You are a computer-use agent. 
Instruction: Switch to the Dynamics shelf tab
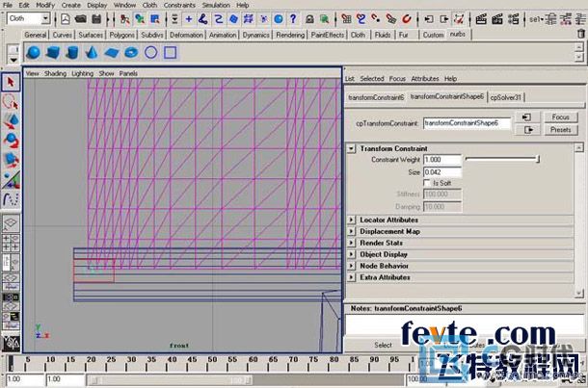(x=255, y=35)
